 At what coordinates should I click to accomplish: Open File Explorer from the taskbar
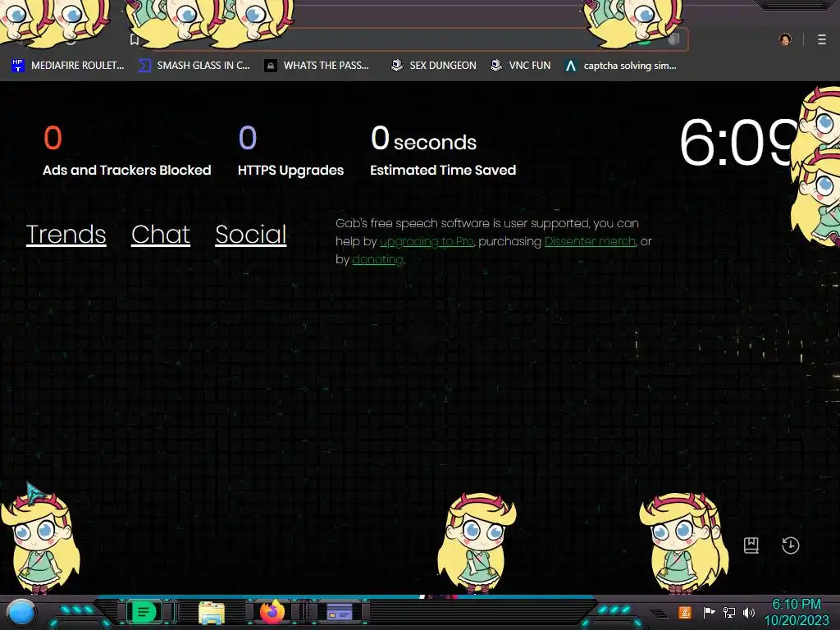(x=212, y=612)
